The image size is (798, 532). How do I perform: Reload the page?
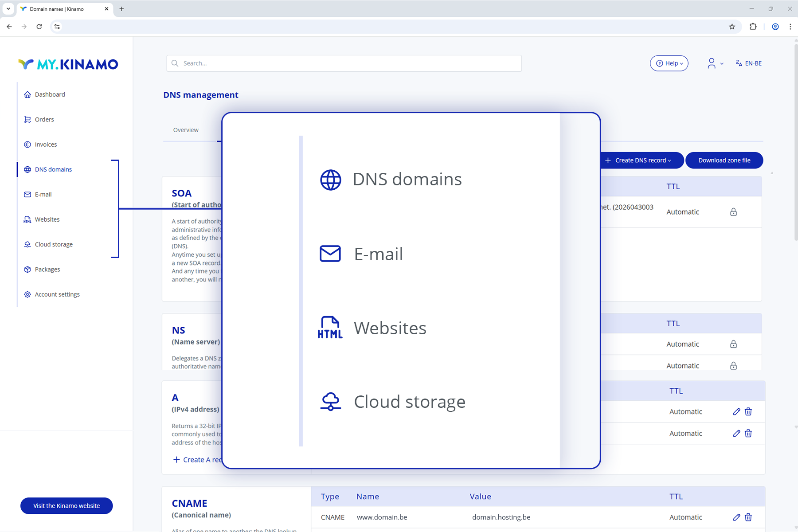39,27
